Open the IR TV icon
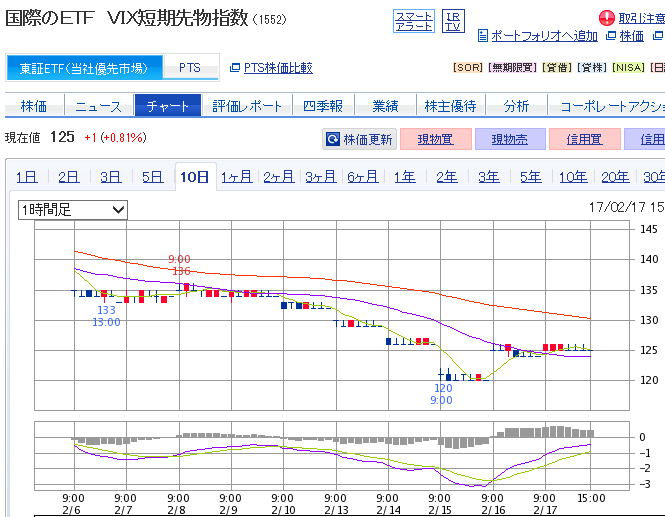Screen dimensions: 665x517 pyautogui.click(x=453, y=21)
